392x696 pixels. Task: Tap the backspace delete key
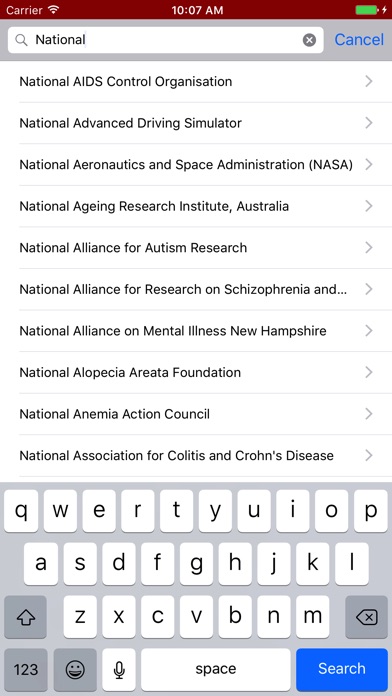(x=367, y=617)
